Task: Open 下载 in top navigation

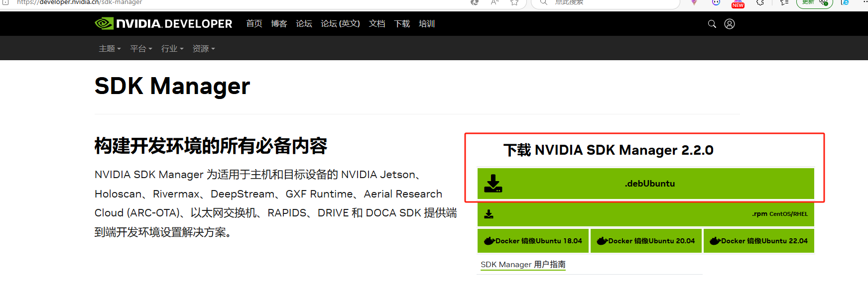Action: 402,23
